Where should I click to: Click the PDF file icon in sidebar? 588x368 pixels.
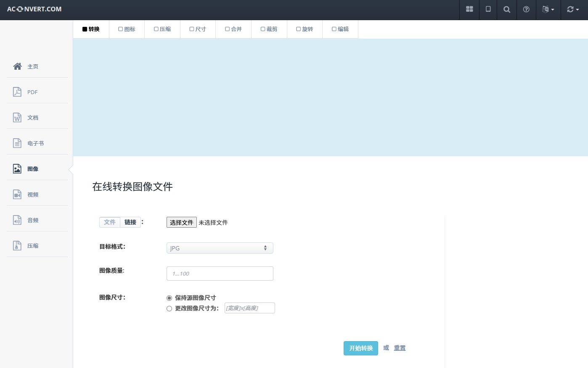pos(17,92)
